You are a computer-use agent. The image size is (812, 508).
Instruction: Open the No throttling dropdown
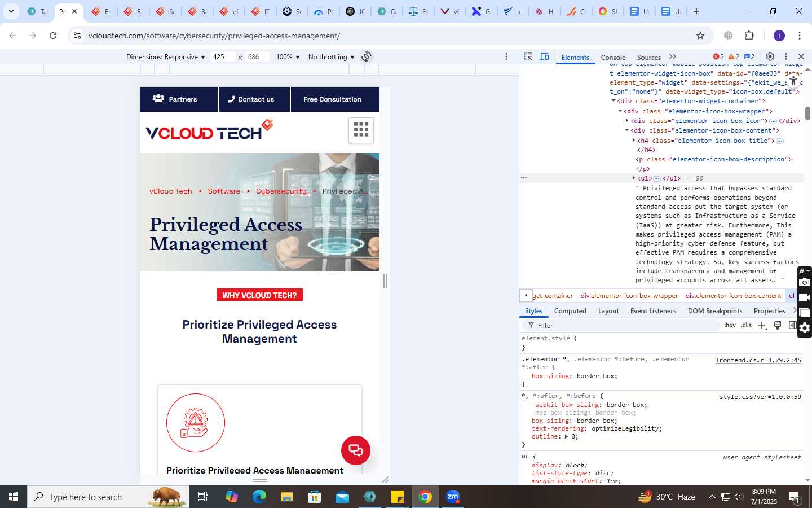point(332,57)
